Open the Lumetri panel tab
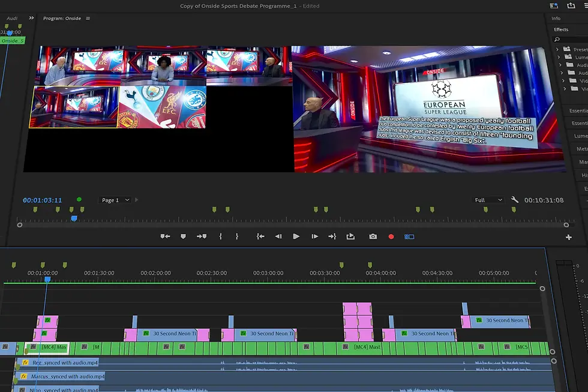 click(581, 136)
